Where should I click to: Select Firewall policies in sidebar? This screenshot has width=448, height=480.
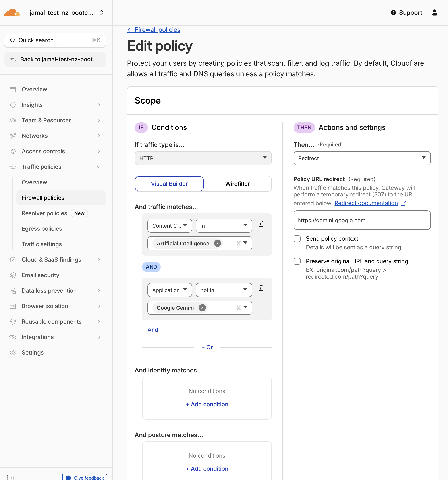(61, 198)
